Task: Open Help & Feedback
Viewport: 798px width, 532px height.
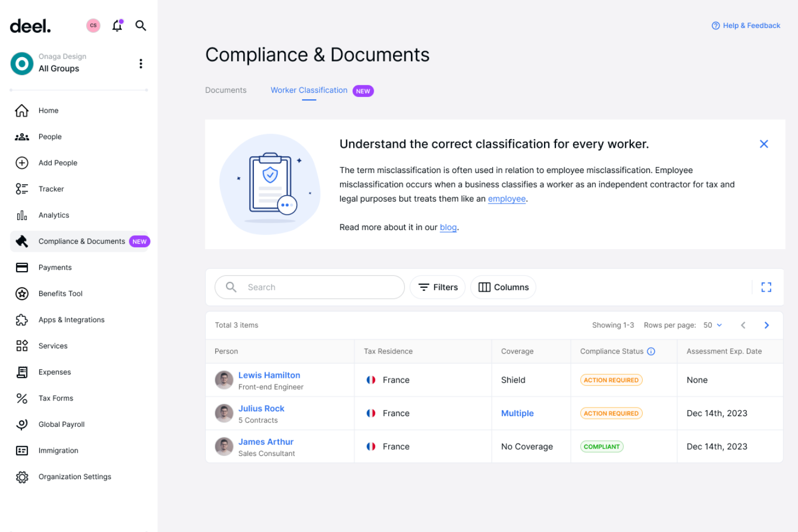Action: pos(746,25)
